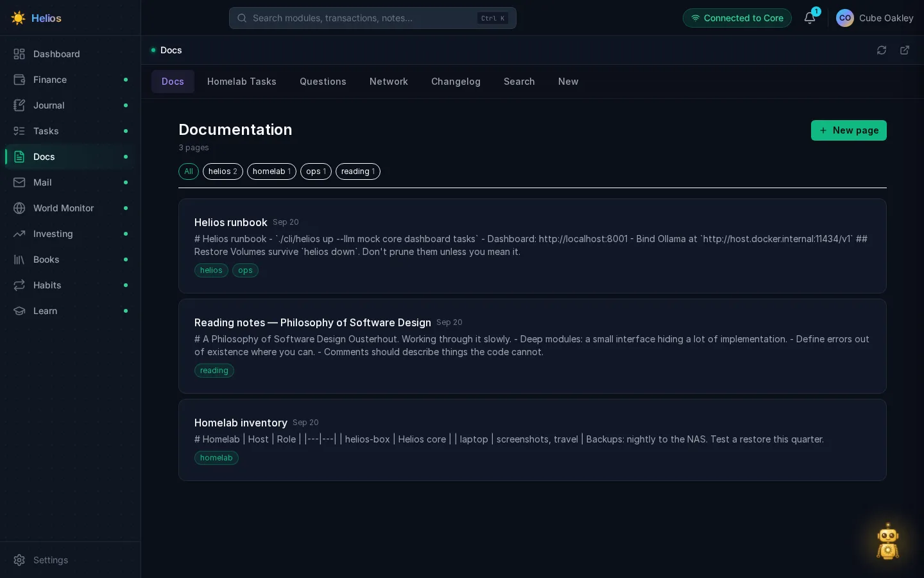Viewport: 924px width, 578px height.
Task: Open the Mail envelope icon
Action: [x=19, y=182]
